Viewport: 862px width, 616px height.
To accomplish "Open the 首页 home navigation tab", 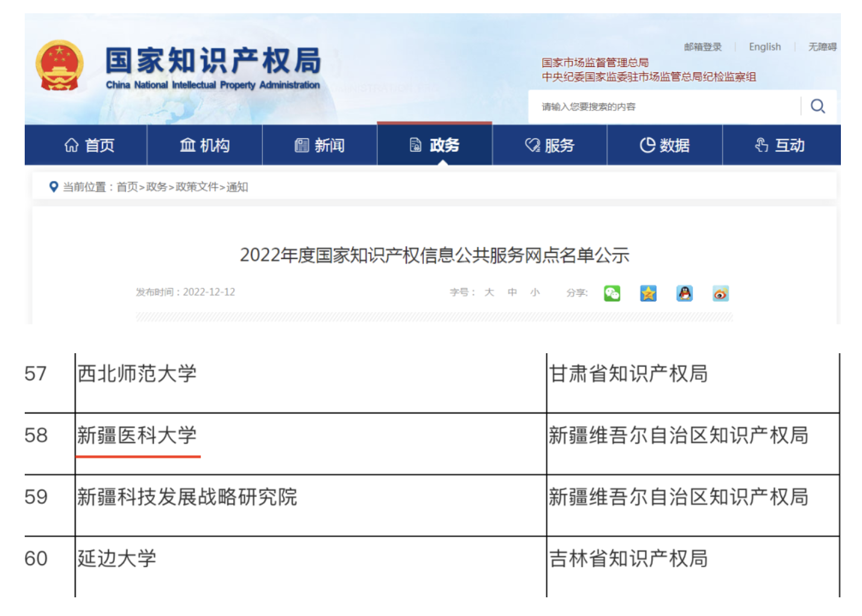I will [x=89, y=145].
